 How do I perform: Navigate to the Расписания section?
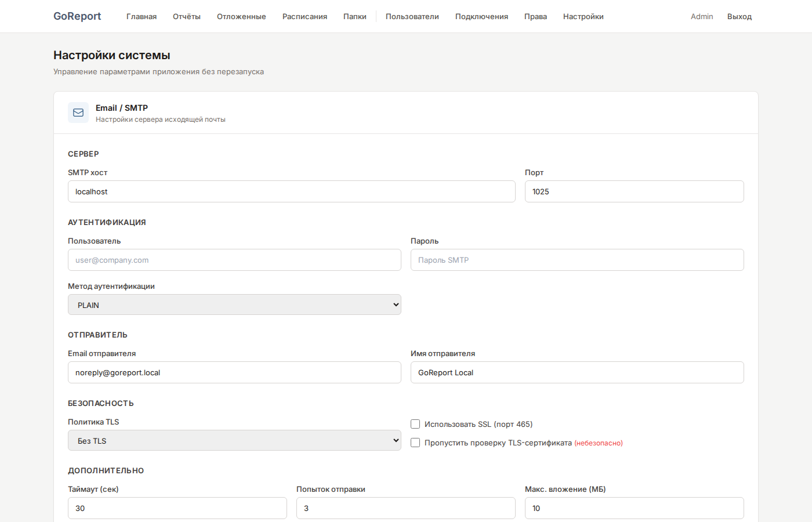point(304,16)
